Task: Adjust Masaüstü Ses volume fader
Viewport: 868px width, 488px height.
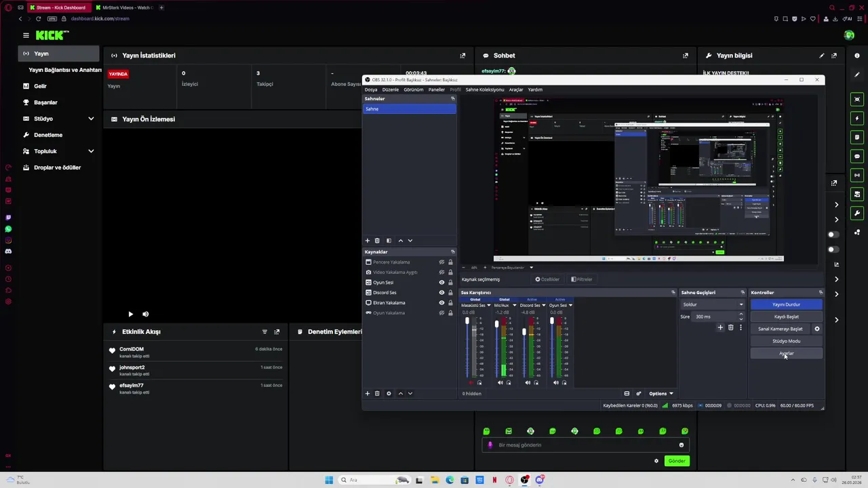Action: pos(467,321)
